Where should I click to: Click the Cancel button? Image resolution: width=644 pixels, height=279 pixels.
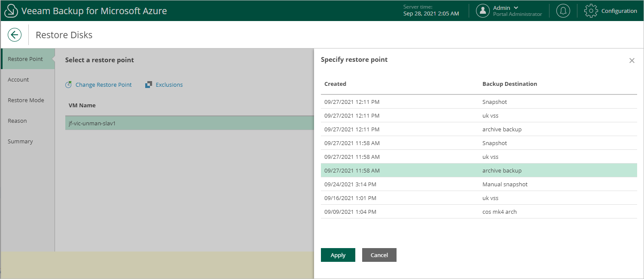point(379,255)
